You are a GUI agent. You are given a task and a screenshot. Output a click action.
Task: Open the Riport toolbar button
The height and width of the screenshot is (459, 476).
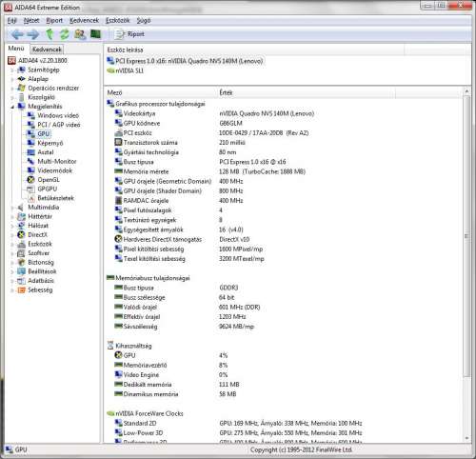tap(129, 34)
